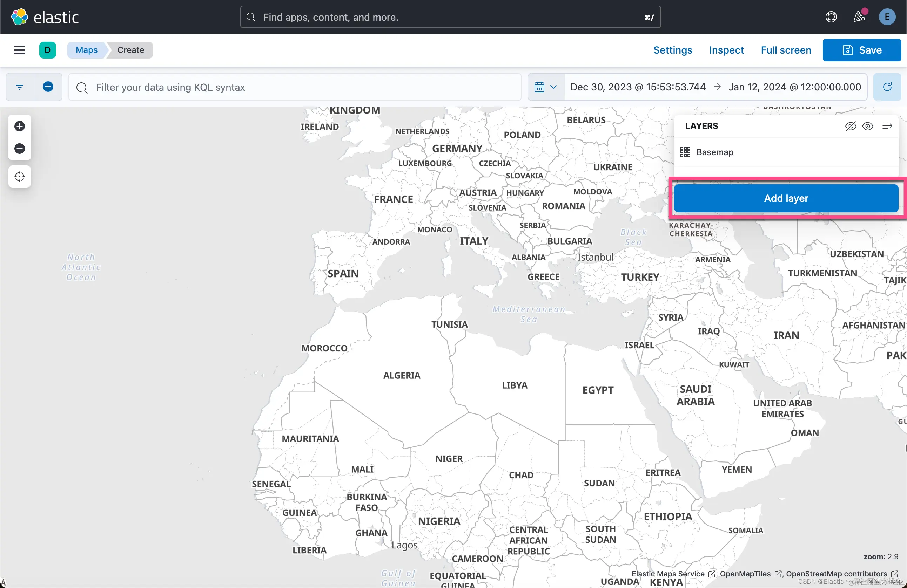Image resolution: width=907 pixels, height=588 pixels.
Task: Refresh the map data
Action: (x=887, y=87)
